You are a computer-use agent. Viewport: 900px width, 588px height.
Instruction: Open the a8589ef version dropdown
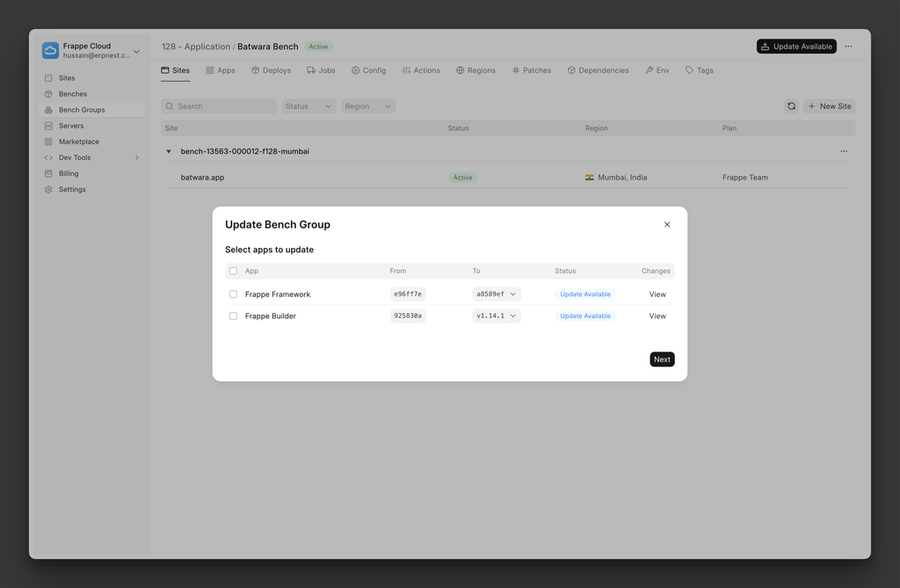click(x=497, y=294)
